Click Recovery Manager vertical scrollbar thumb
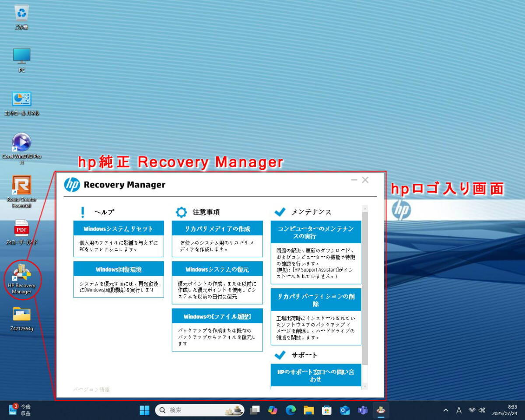 [x=365, y=289]
